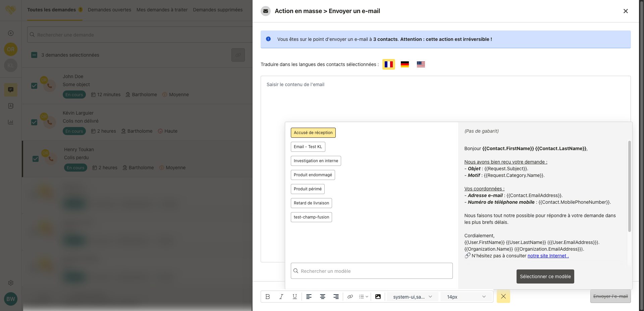This screenshot has width=644, height=311.
Task: Insert a hyperlink via the link icon
Action: (x=350, y=297)
